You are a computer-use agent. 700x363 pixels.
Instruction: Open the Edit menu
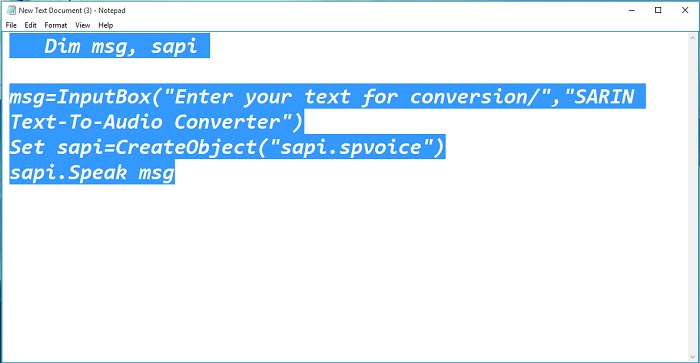tap(30, 25)
